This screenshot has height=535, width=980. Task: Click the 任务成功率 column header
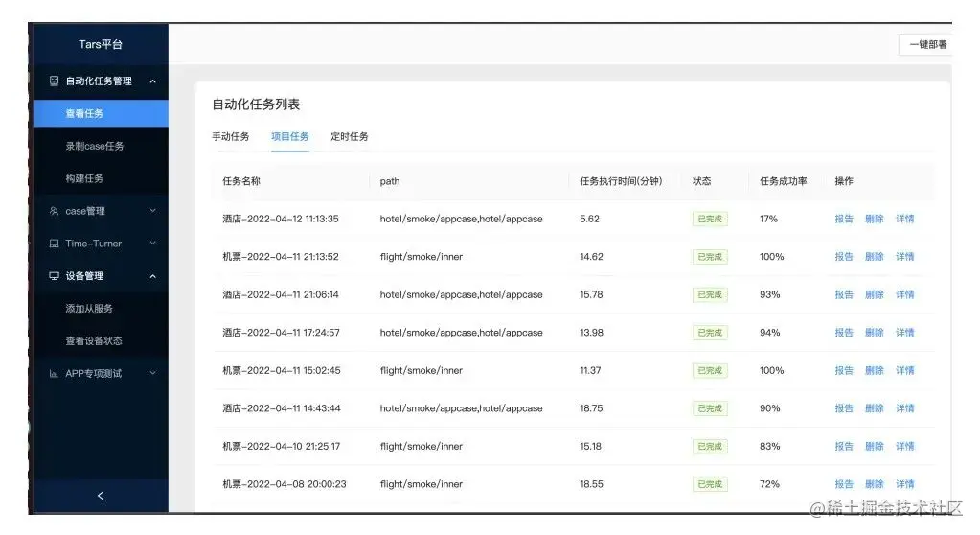click(783, 181)
